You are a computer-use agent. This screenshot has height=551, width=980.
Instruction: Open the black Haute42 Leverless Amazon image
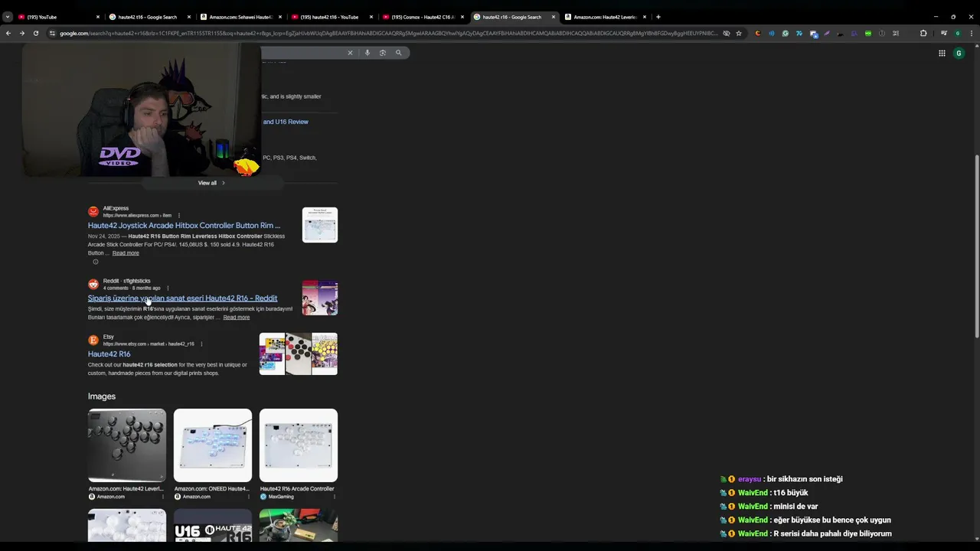127,445
